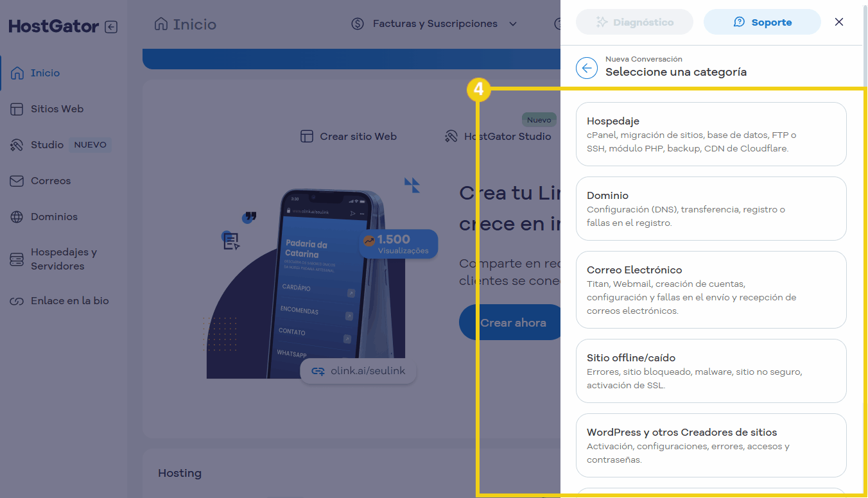Click the 1.500 Visualizações badge
Image resolution: width=868 pixels, height=498 pixels.
pos(399,244)
